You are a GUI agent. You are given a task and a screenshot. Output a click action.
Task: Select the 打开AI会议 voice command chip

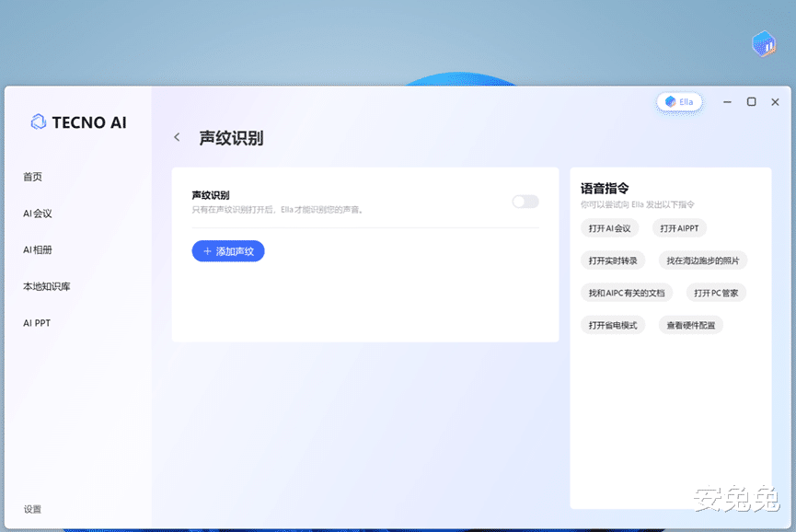tap(610, 228)
